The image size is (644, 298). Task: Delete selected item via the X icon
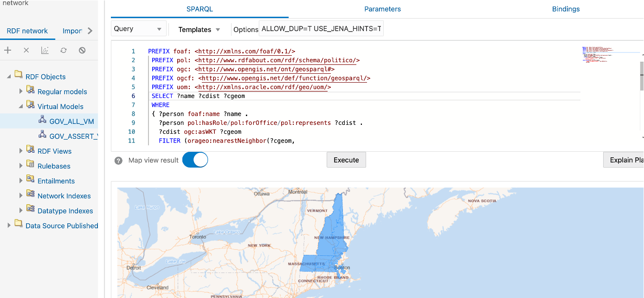[26, 50]
